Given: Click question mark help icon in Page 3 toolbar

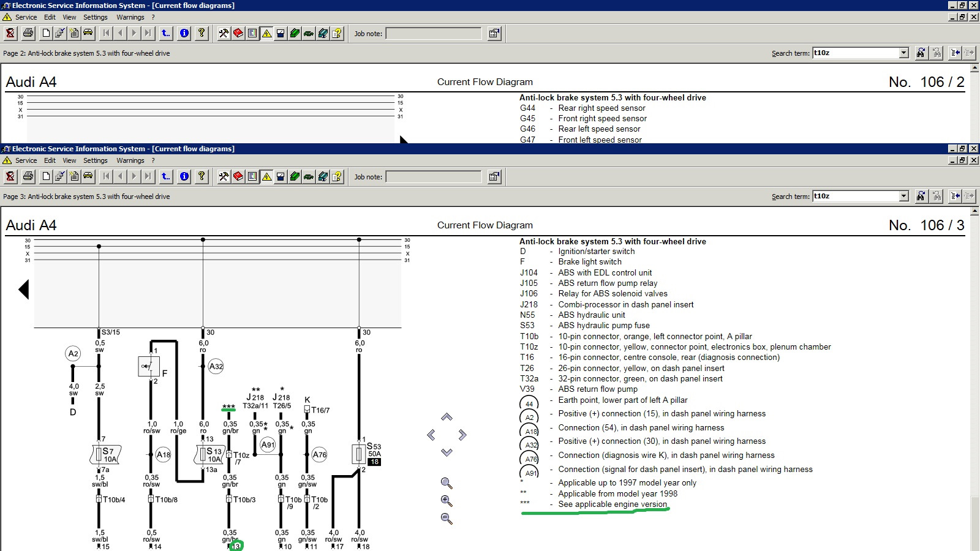Looking at the screenshot, I should click(x=202, y=177).
